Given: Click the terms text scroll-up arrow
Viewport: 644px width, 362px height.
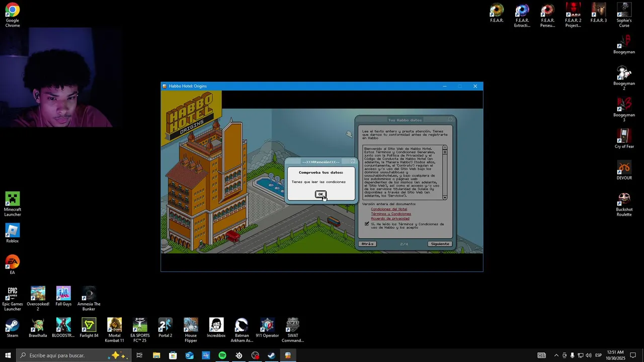Looking at the screenshot, I should (x=445, y=147).
